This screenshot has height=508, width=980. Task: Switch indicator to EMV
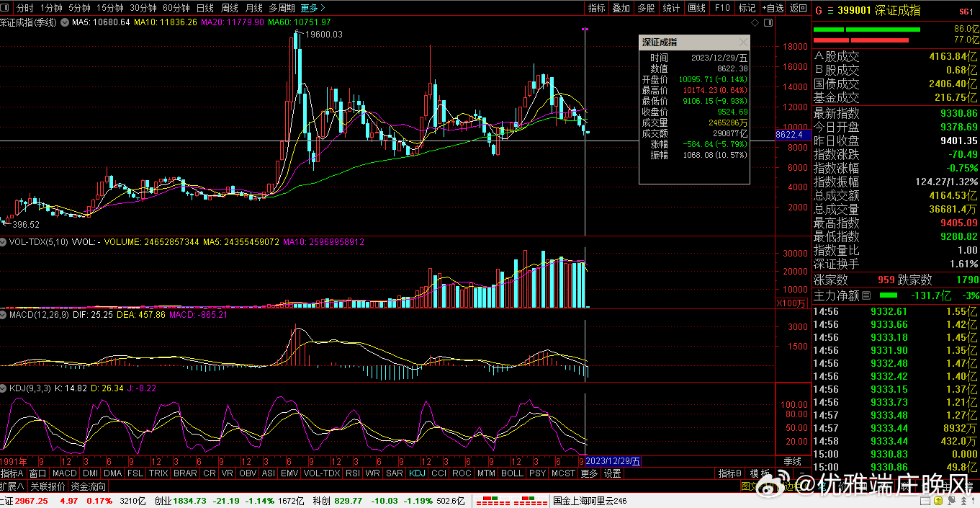pyautogui.click(x=289, y=473)
